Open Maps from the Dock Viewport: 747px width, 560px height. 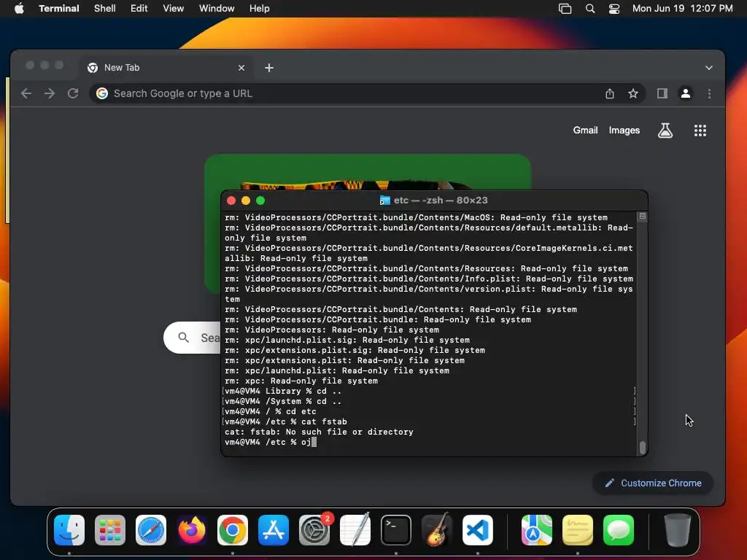[537, 530]
